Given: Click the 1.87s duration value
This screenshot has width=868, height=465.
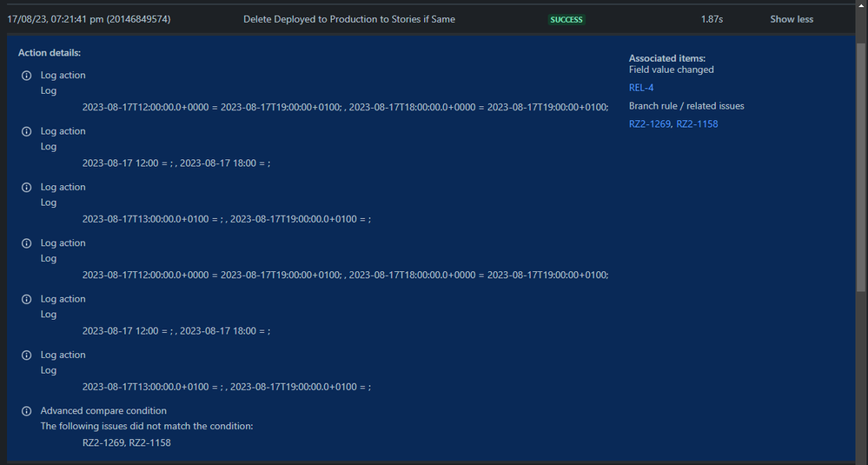Looking at the screenshot, I should pos(712,19).
